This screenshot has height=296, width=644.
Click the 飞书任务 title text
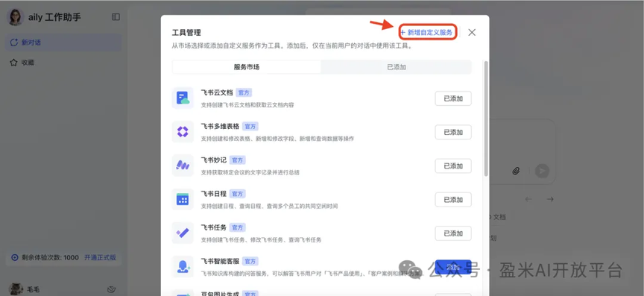(214, 227)
